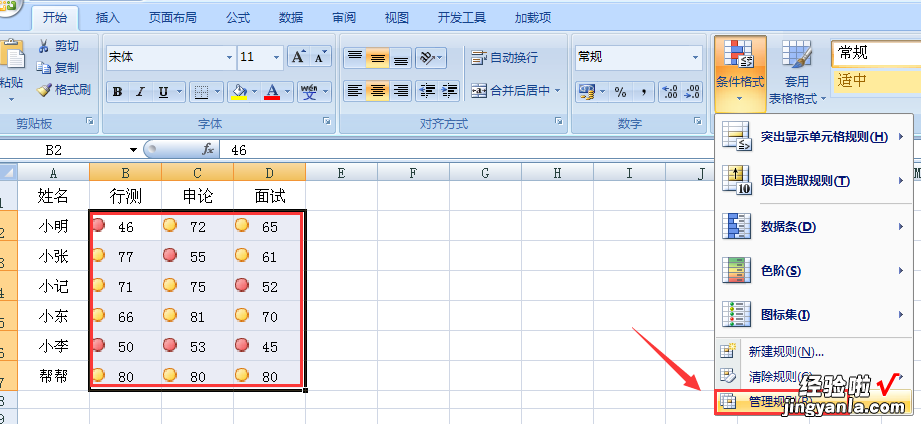Apply the yellow fill color bucket

(x=239, y=92)
